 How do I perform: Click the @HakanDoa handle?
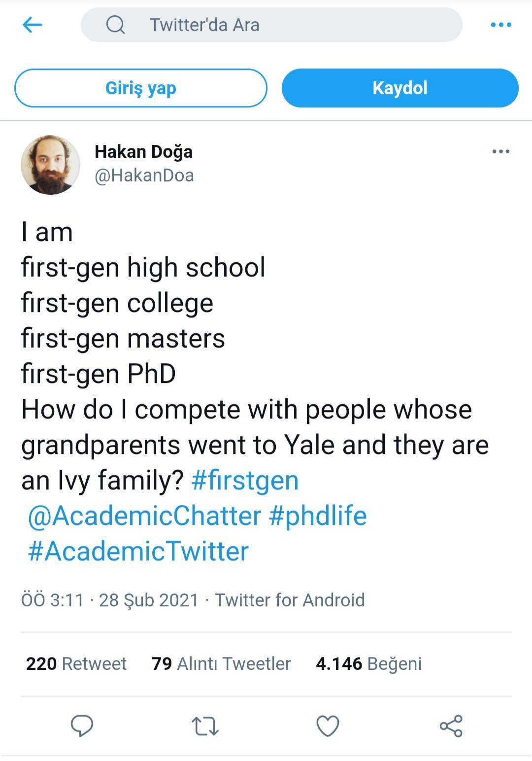144,175
